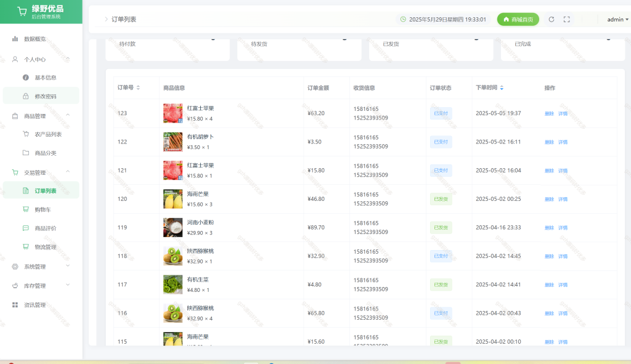Click the 商品评价 comment icon
Screen dimensions: 631x364
pos(26,228)
